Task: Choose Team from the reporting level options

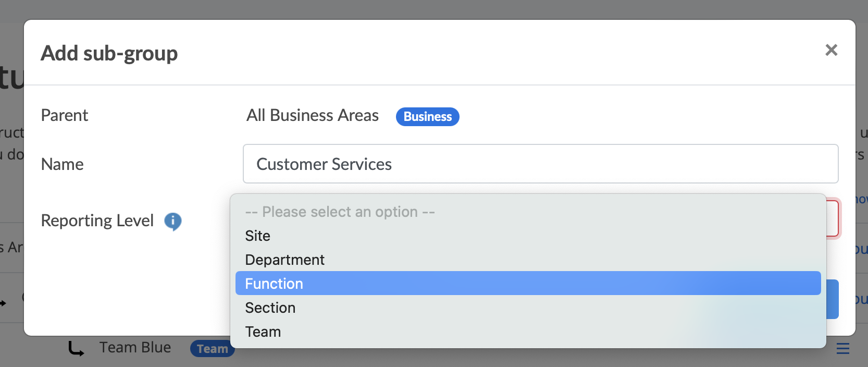Action: [x=263, y=332]
